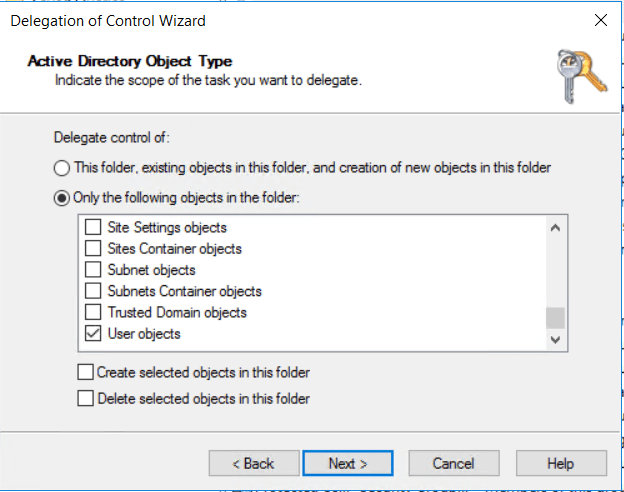Close the Delegation of Control Wizard
The height and width of the screenshot is (492, 624).
[x=600, y=20]
